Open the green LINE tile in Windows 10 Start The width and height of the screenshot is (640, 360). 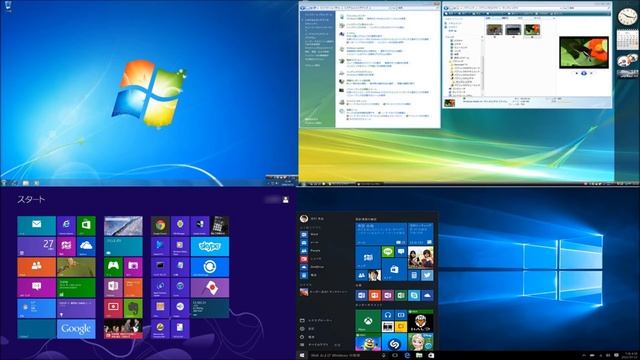pos(388,251)
